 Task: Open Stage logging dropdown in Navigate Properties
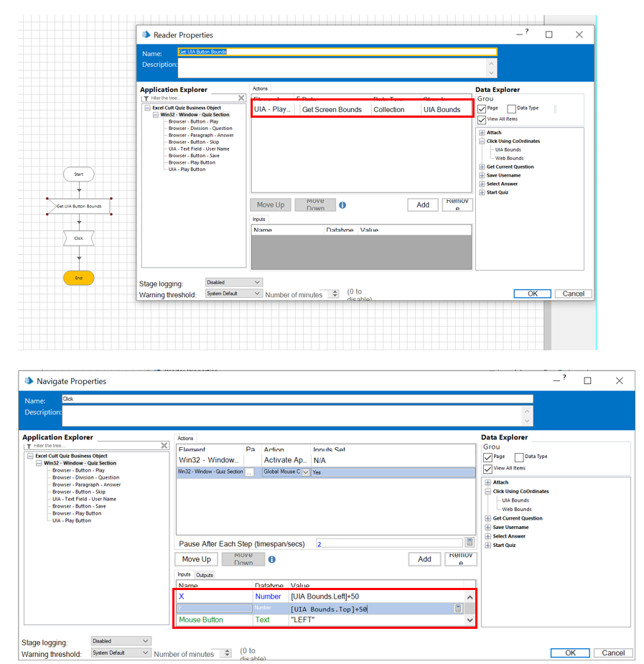point(121,641)
